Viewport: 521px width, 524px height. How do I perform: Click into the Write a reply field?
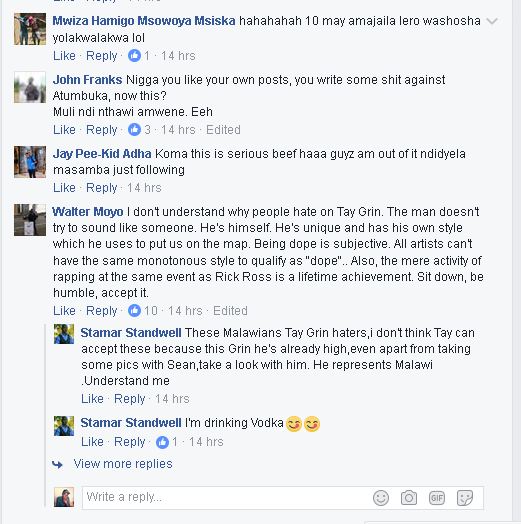227,498
